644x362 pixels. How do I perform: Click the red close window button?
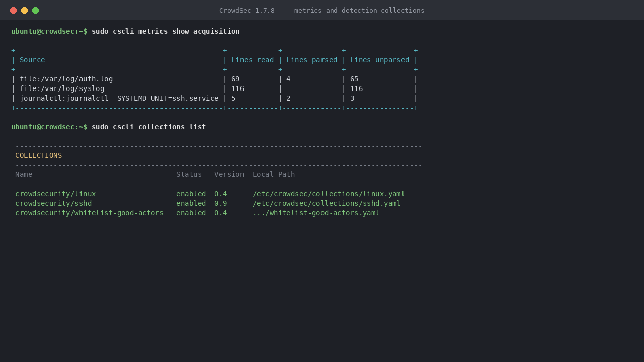tap(14, 10)
